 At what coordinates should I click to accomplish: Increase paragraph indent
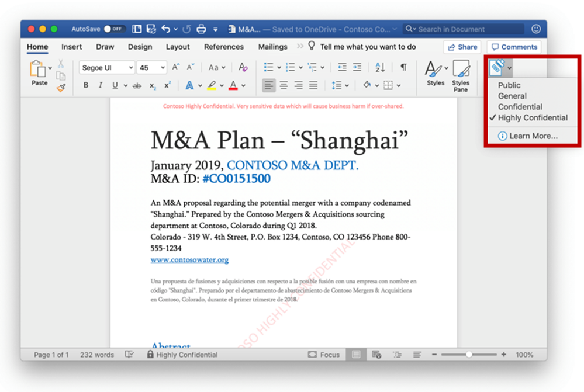pos(357,67)
